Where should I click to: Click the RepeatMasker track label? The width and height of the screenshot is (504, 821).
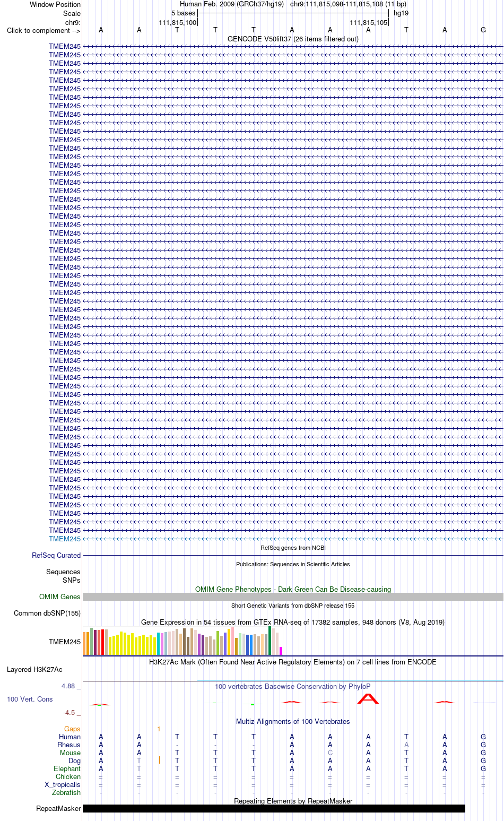tap(58, 808)
